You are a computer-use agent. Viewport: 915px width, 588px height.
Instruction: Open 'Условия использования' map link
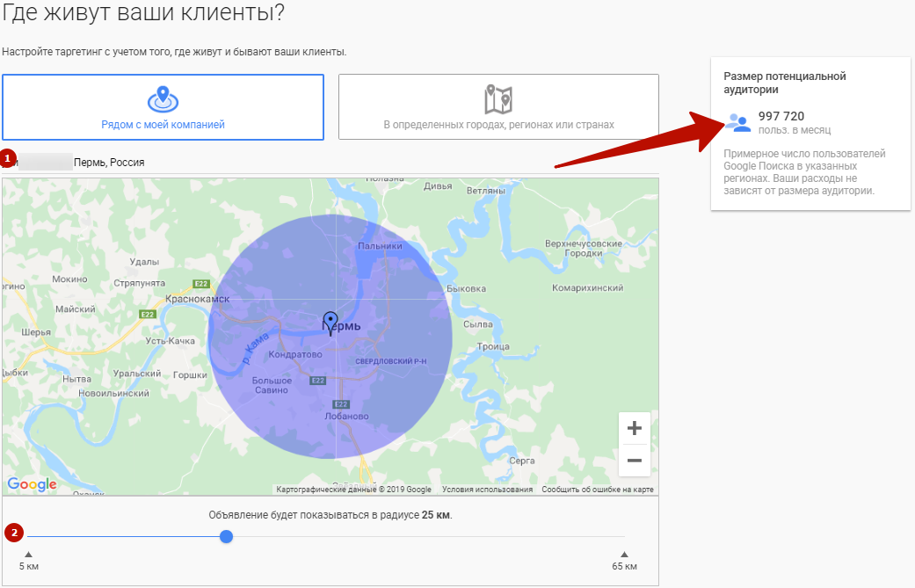tap(487, 490)
